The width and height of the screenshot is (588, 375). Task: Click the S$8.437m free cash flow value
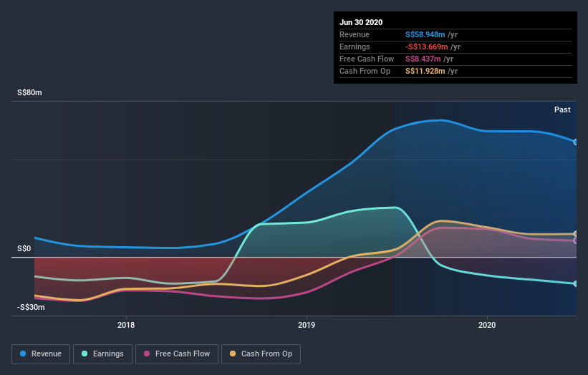tap(423, 59)
